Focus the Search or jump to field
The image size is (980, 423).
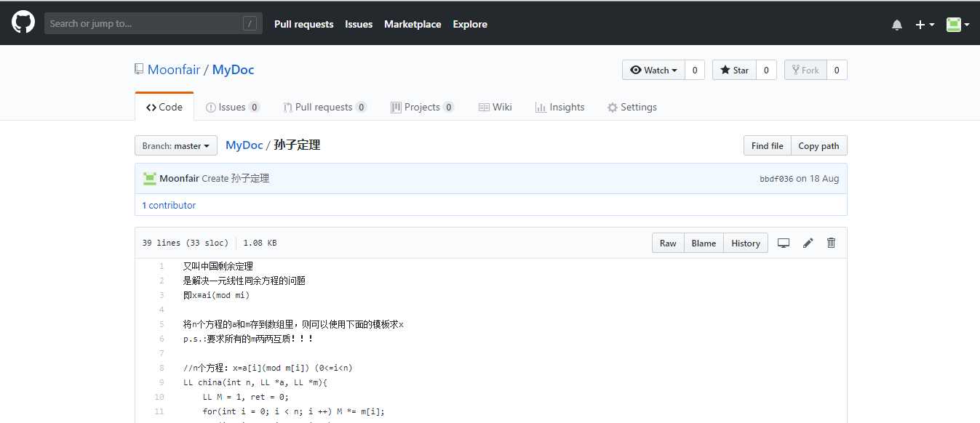(x=153, y=23)
